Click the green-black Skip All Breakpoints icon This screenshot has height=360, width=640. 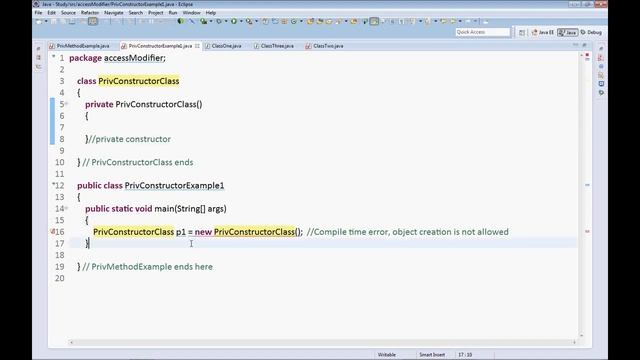tap(180, 21)
